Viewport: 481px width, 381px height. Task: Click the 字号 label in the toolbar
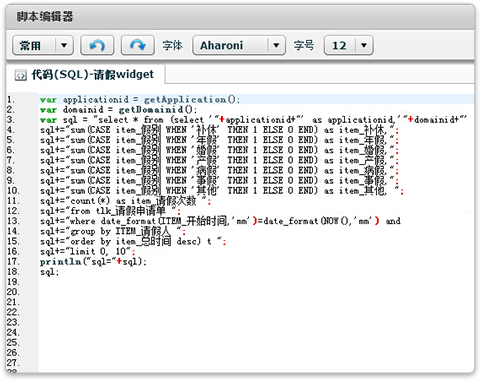click(304, 45)
